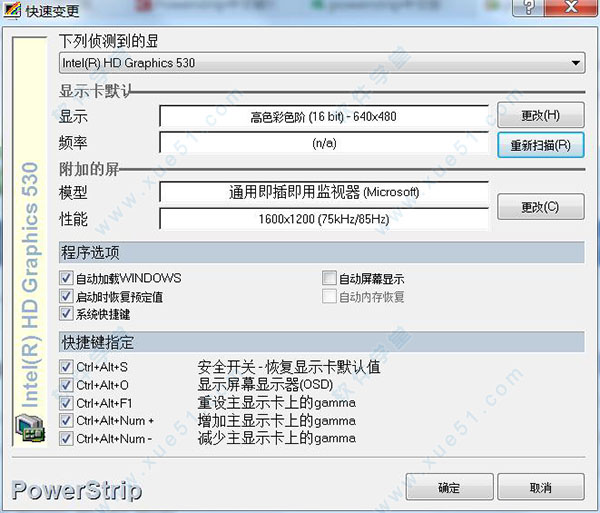Click model field 通用即插即用监视器 (Microsoft)
Viewport: 600px width, 513px height.
[324, 192]
